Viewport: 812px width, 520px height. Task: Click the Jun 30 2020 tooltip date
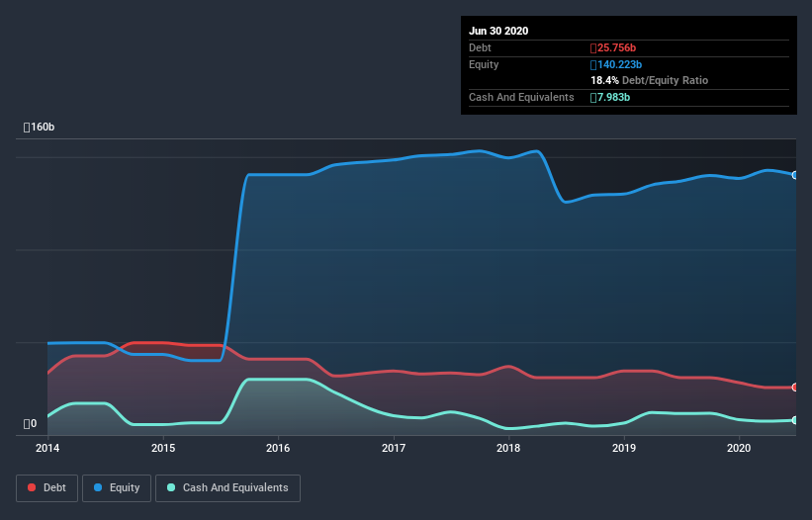click(498, 31)
